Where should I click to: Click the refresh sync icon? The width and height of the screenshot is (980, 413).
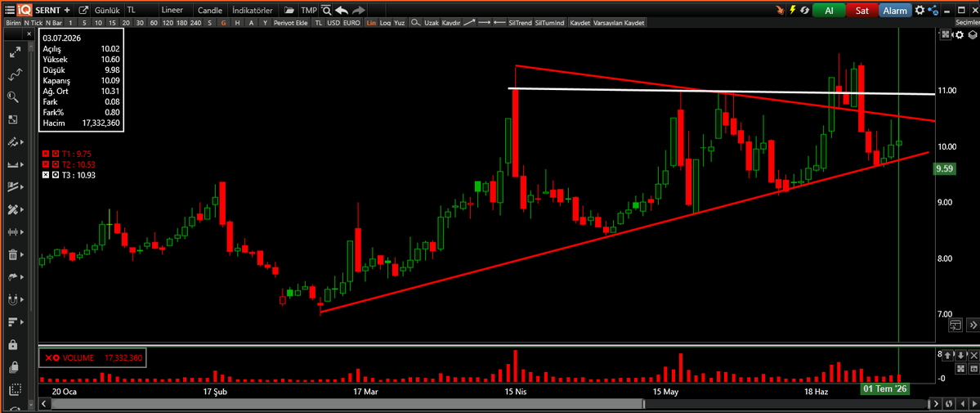(x=804, y=11)
